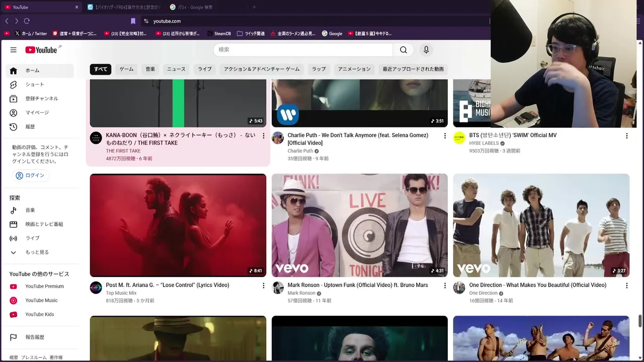Open options menu for BTS SWIM video
644x362 pixels.
tap(626, 136)
